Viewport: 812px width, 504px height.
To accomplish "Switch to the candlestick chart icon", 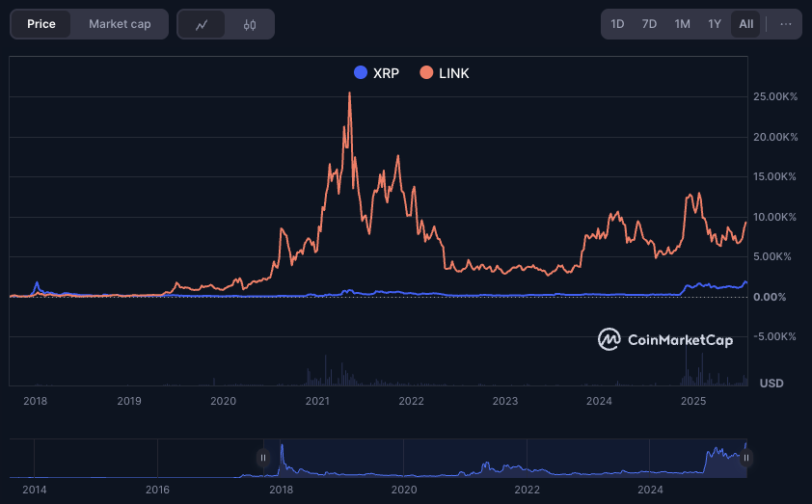I will 250,24.
